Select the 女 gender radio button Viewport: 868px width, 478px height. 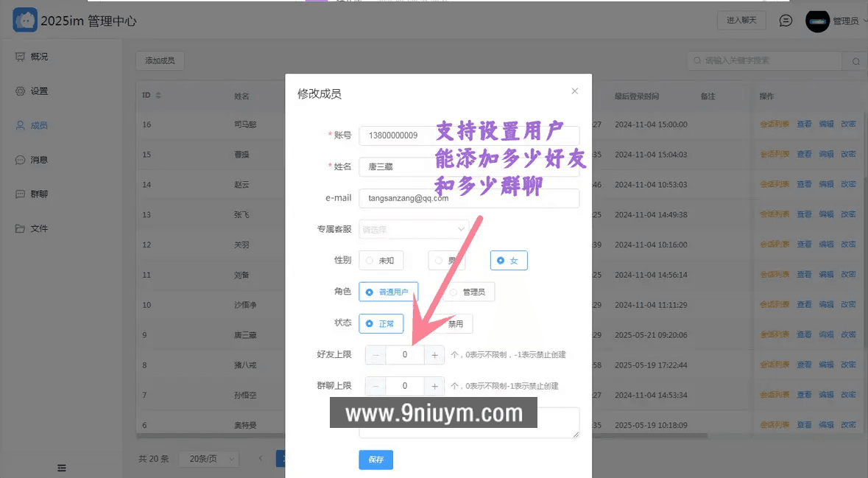509,260
